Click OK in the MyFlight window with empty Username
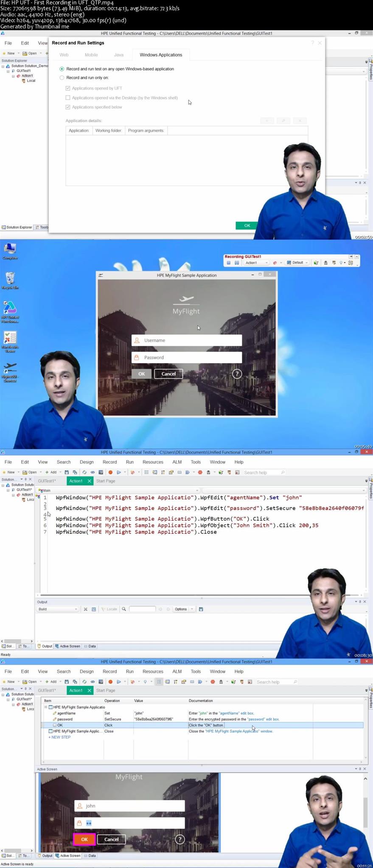Image resolution: width=373 pixels, height=868 pixels. 141,374
